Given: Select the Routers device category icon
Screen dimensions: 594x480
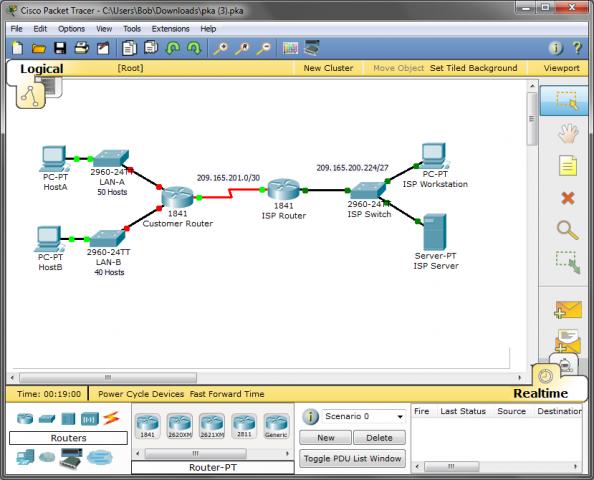Looking at the screenshot, I should coord(25,419).
